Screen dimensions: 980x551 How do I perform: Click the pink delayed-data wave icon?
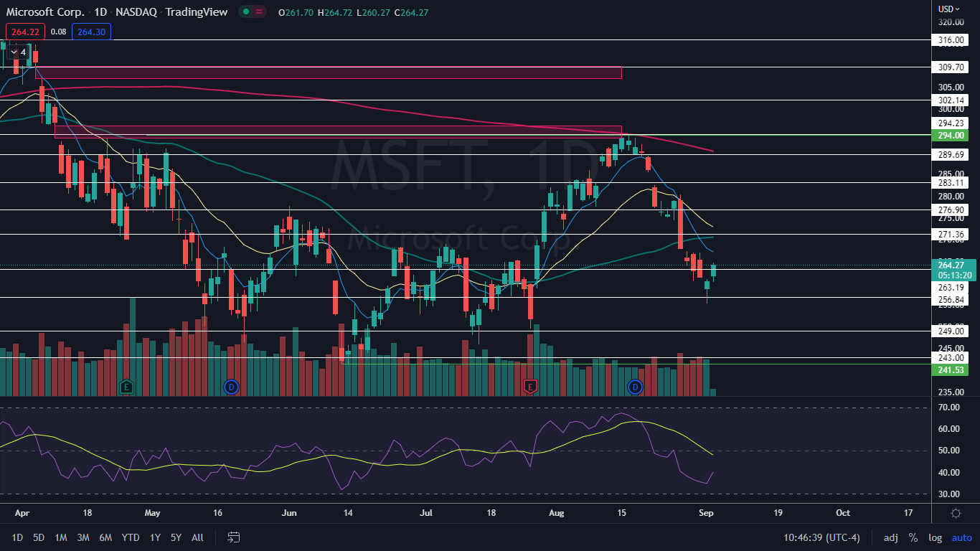260,11
